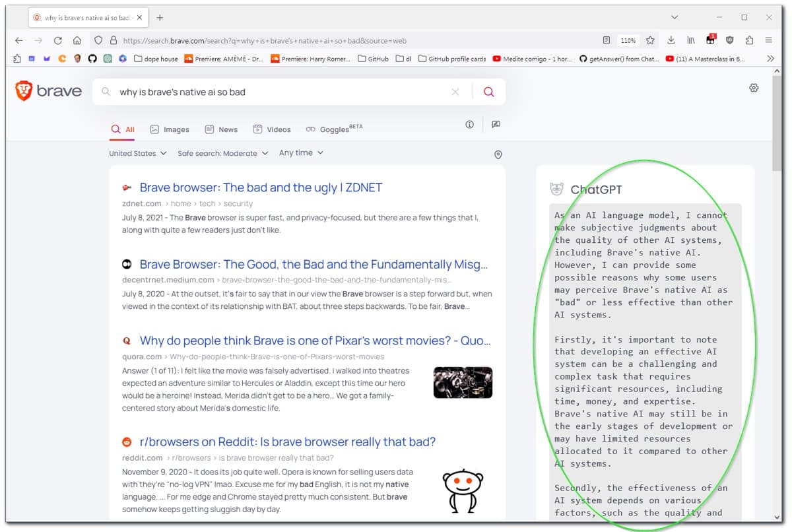This screenshot has width=792, height=532.
Task: Open Brave Search settings gear
Action: [754, 88]
